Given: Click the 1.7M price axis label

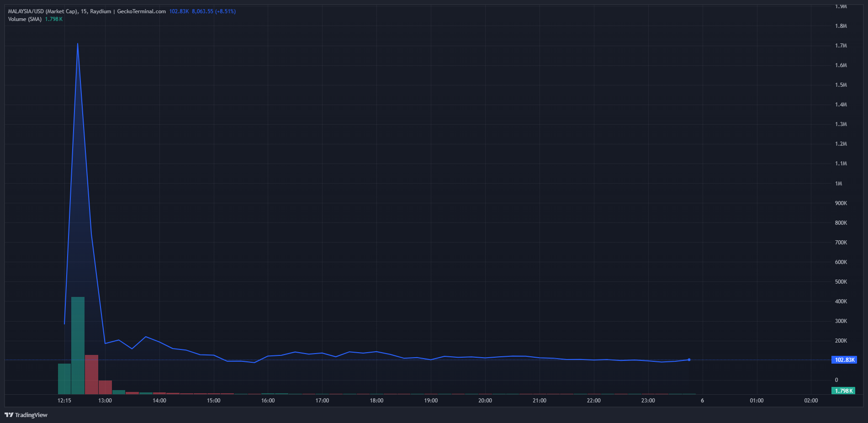Looking at the screenshot, I should click(841, 46).
